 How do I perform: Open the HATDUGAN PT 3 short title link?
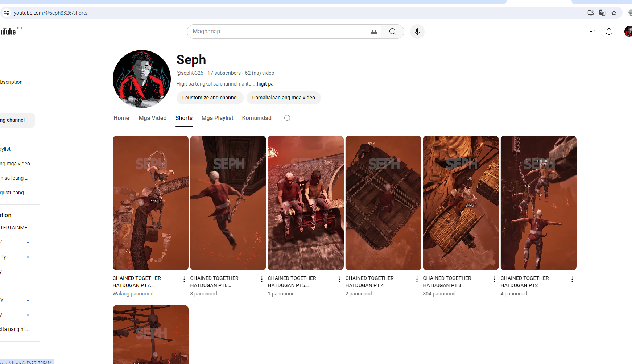point(447,282)
